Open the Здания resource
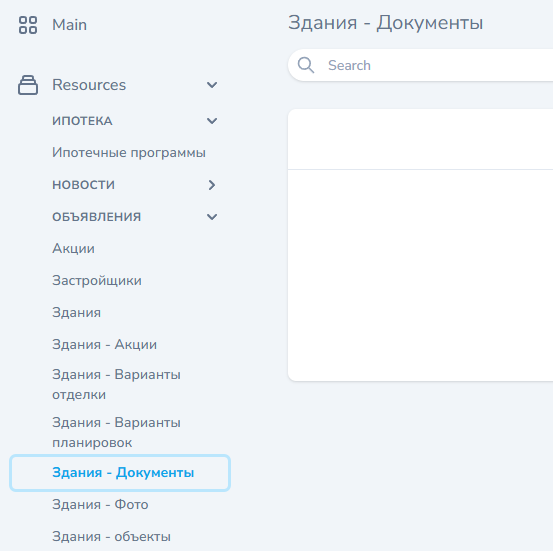This screenshot has width=553, height=551. [77, 313]
